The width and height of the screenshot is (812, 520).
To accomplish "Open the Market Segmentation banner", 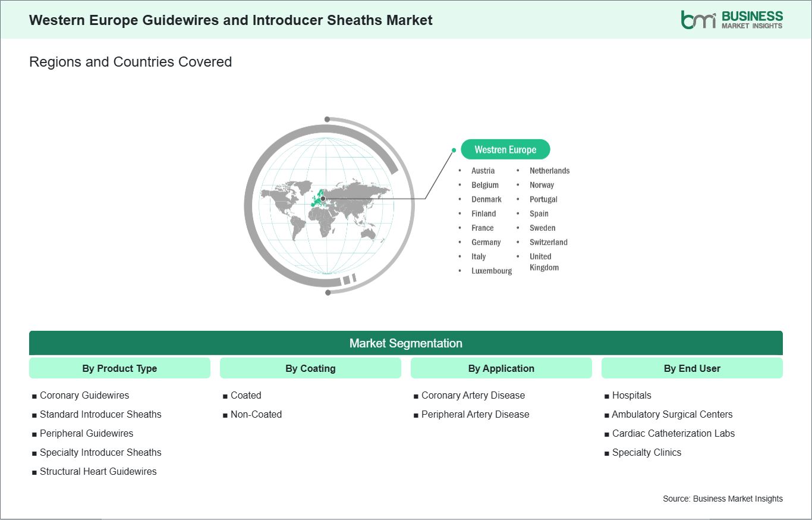I will (x=405, y=343).
